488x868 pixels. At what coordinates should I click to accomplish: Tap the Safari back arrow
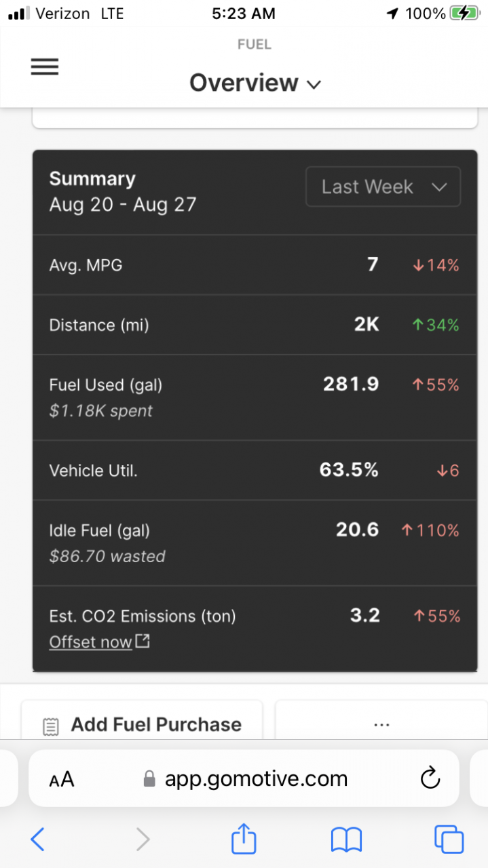click(x=38, y=840)
